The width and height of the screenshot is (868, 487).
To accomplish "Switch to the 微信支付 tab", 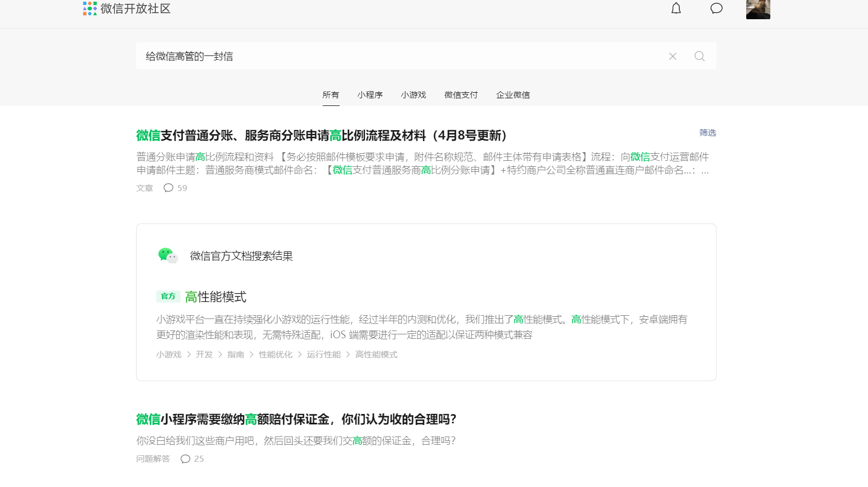I will click(461, 95).
